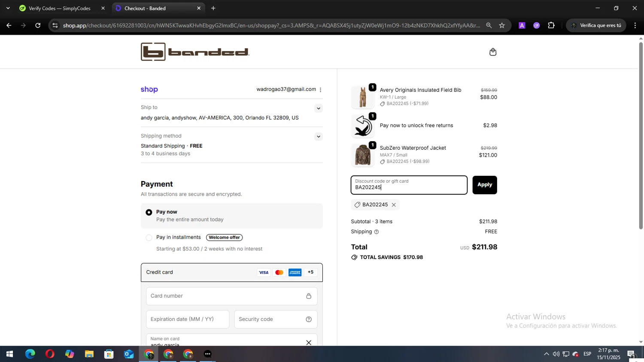
Task: Focus the Expiration date field
Action: [x=188, y=319]
